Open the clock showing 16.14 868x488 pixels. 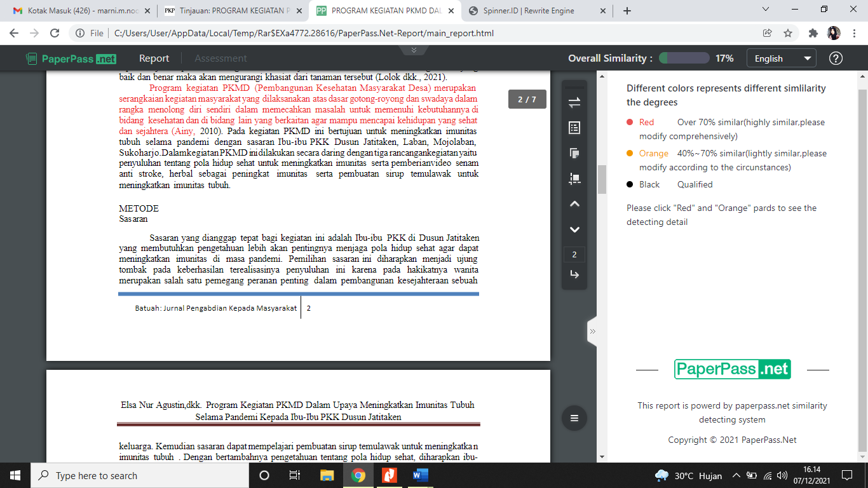(811, 475)
